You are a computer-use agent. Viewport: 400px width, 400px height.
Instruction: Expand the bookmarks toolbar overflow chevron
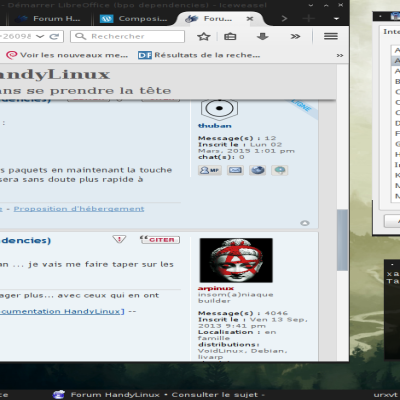tap(340, 55)
